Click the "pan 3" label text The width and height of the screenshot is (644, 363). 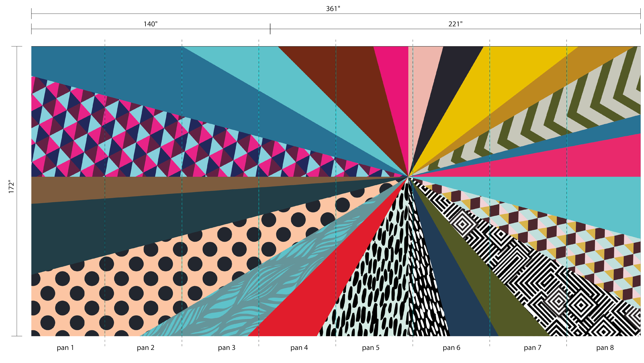pyautogui.click(x=227, y=348)
